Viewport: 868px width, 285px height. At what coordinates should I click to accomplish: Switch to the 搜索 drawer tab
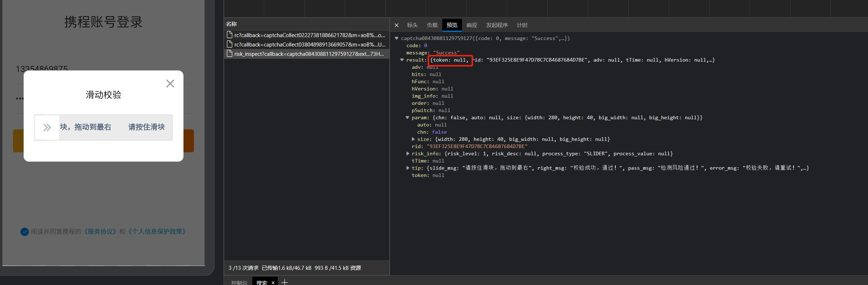click(262, 282)
